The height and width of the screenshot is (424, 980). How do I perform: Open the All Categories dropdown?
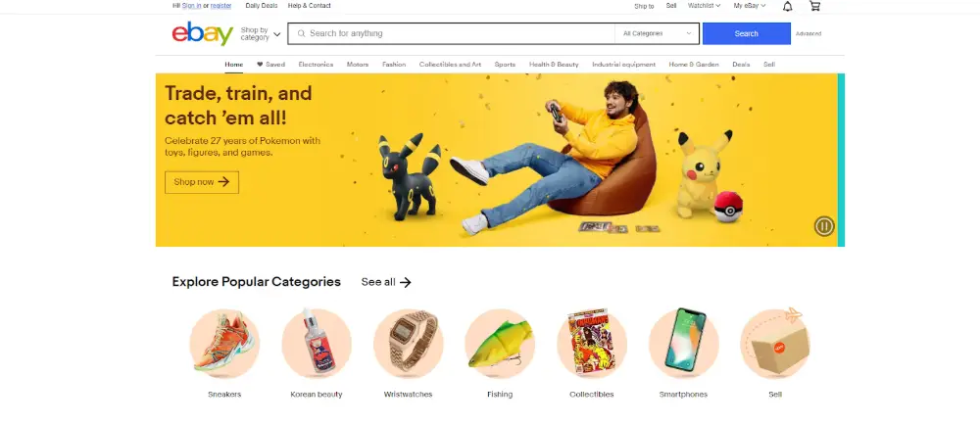point(657,33)
